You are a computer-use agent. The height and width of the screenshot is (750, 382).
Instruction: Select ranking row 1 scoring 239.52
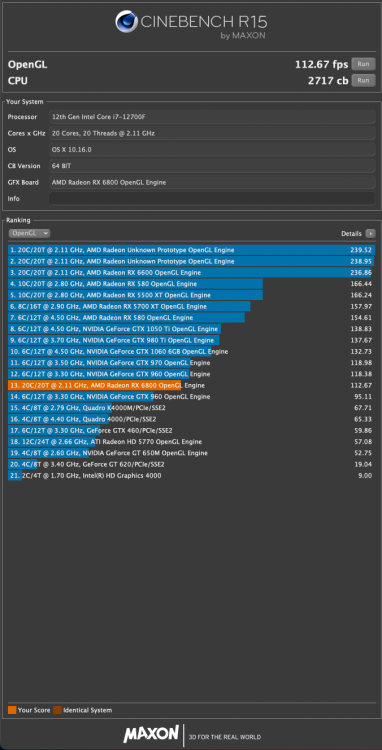(x=192, y=250)
